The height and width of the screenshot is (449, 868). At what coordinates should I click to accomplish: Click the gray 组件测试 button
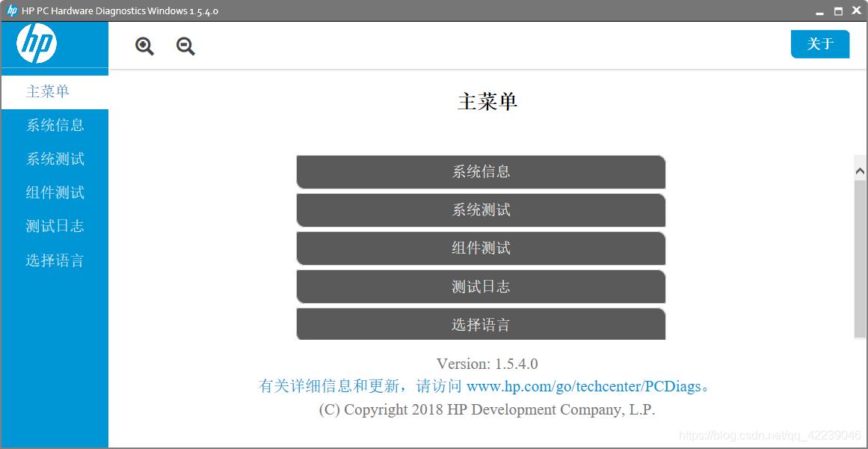(x=481, y=248)
